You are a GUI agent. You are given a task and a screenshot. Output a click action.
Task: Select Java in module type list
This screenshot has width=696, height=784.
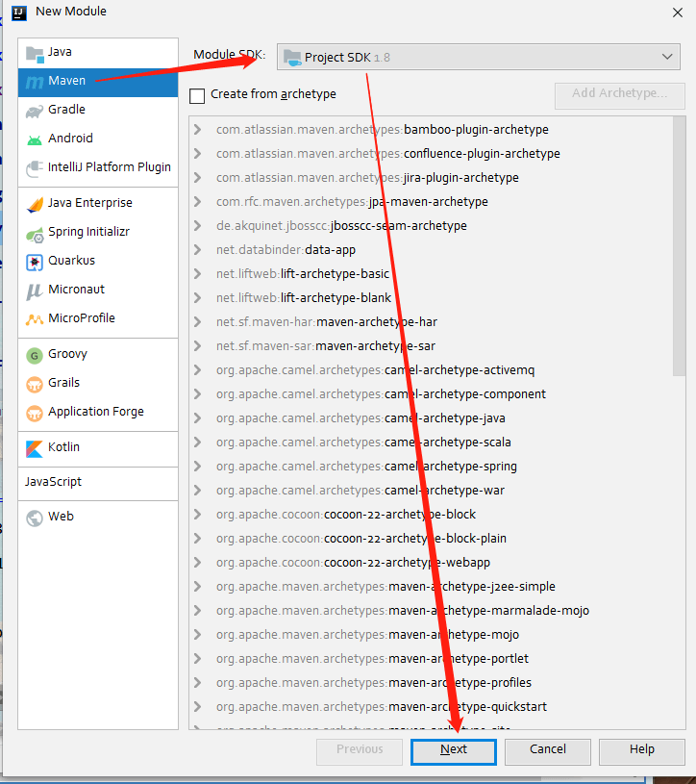click(x=98, y=53)
